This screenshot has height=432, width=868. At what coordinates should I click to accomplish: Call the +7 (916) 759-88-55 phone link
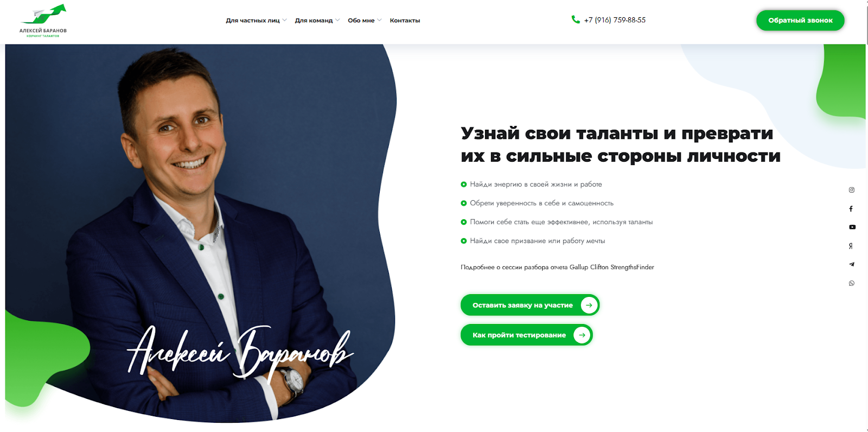pos(615,20)
